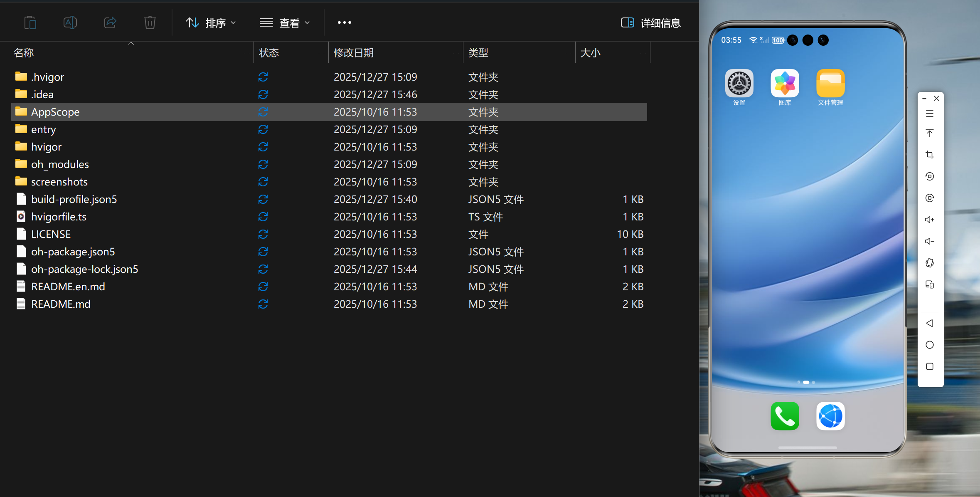Launch the green Phone app in dock
Viewport: 980px width, 497px height.
[x=785, y=415]
